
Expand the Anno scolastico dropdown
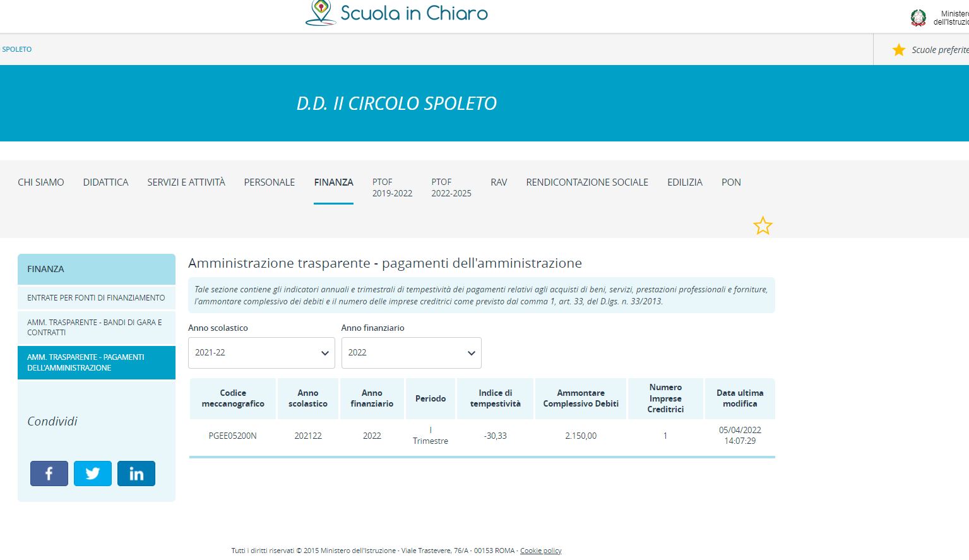(x=261, y=353)
